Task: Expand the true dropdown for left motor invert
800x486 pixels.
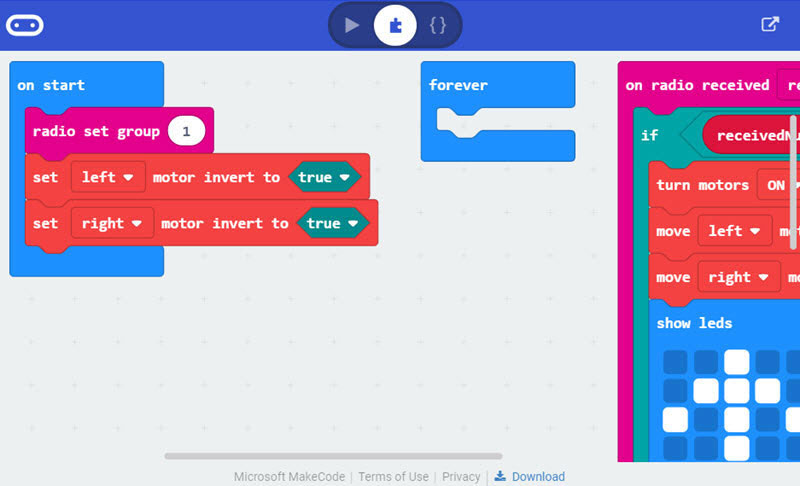Action: click(x=324, y=177)
